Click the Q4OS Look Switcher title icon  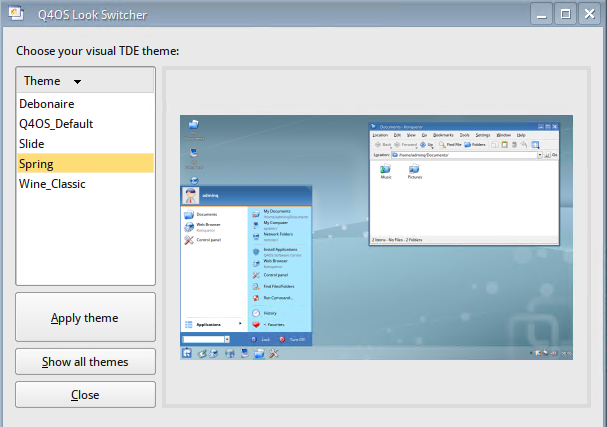click(16, 14)
